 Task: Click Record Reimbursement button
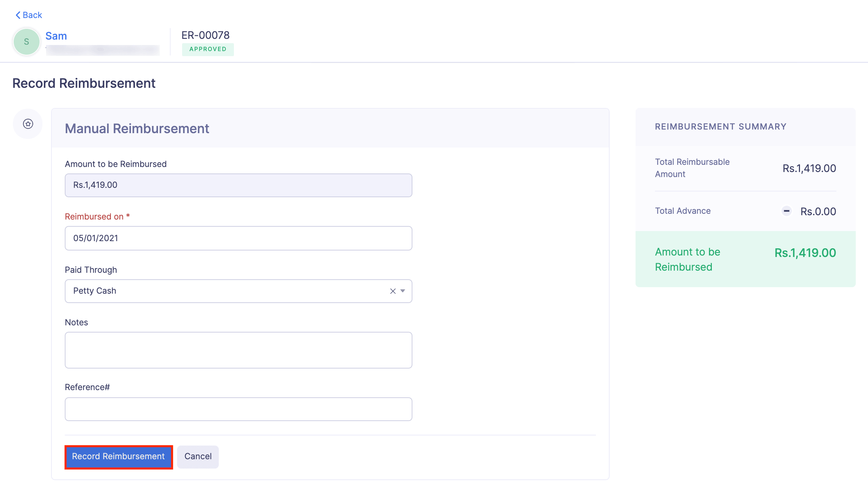(x=118, y=457)
